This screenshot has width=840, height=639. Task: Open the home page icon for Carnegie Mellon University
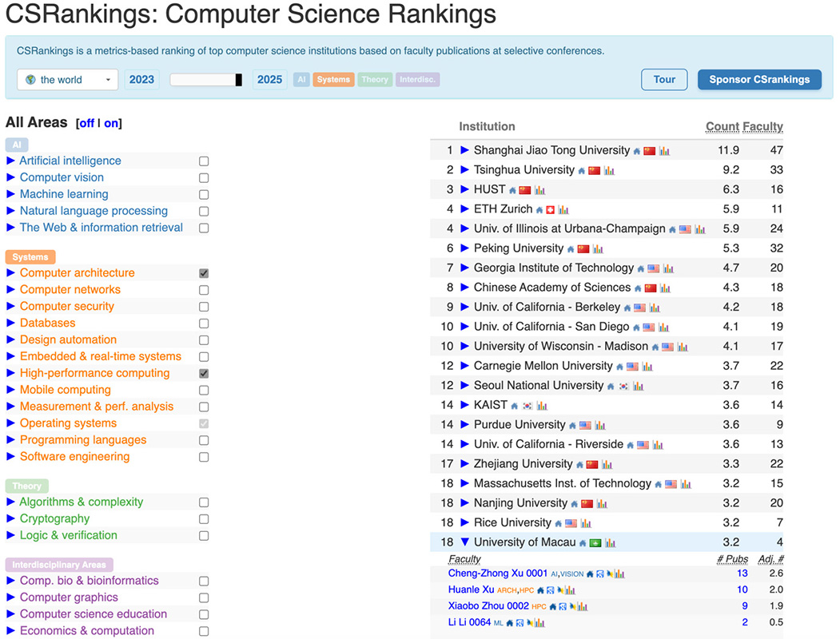coord(619,367)
